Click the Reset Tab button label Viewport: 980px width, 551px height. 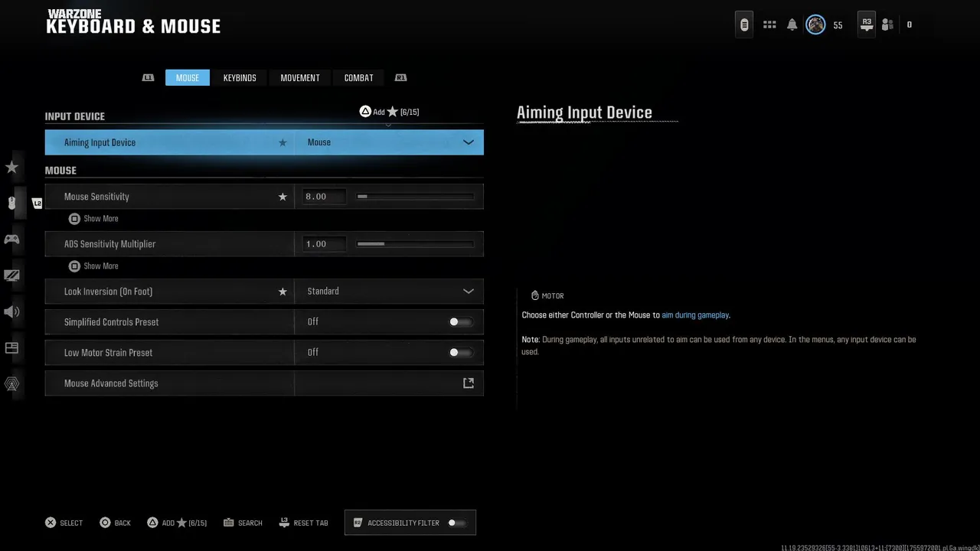(x=311, y=523)
